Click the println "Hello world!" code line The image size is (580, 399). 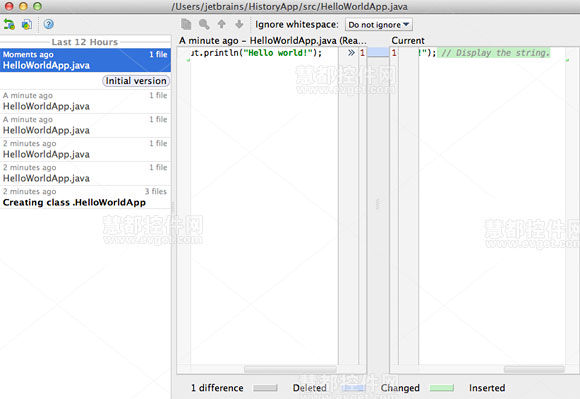click(256, 53)
